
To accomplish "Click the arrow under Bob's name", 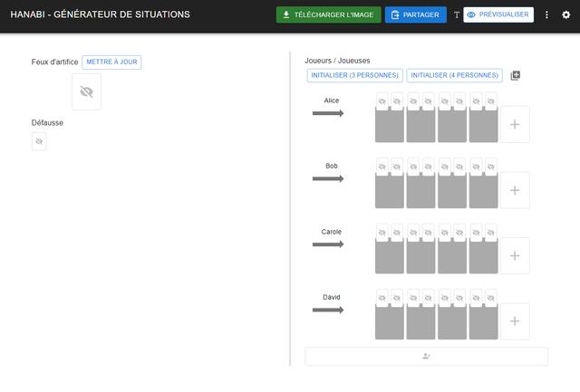I will [x=328, y=179].
